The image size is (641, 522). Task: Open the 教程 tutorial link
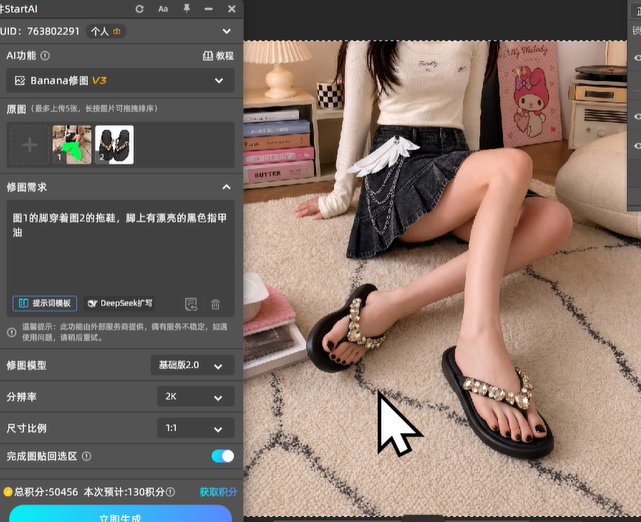click(x=218, y=56)
